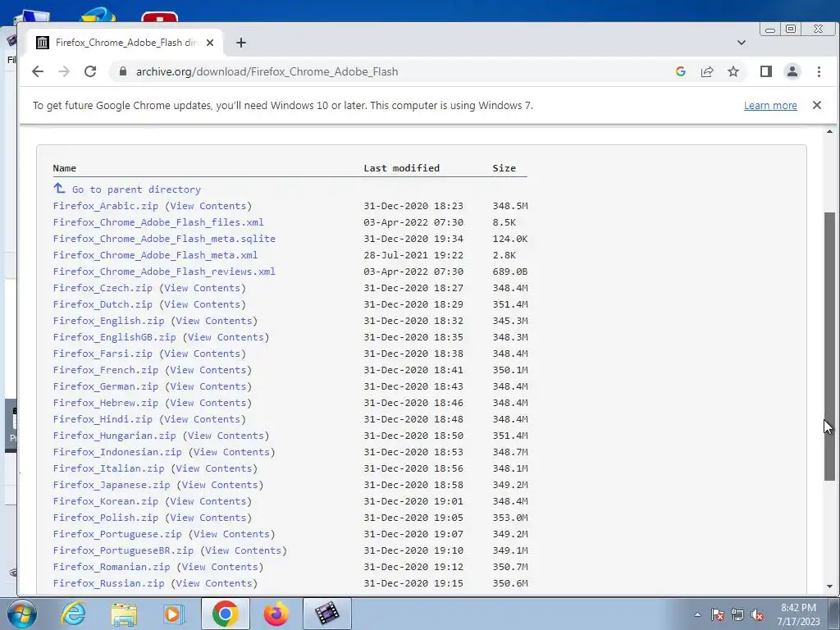Download Firefox_Russian.zip
The image size is (840, 630).
(x=109, y=583)
